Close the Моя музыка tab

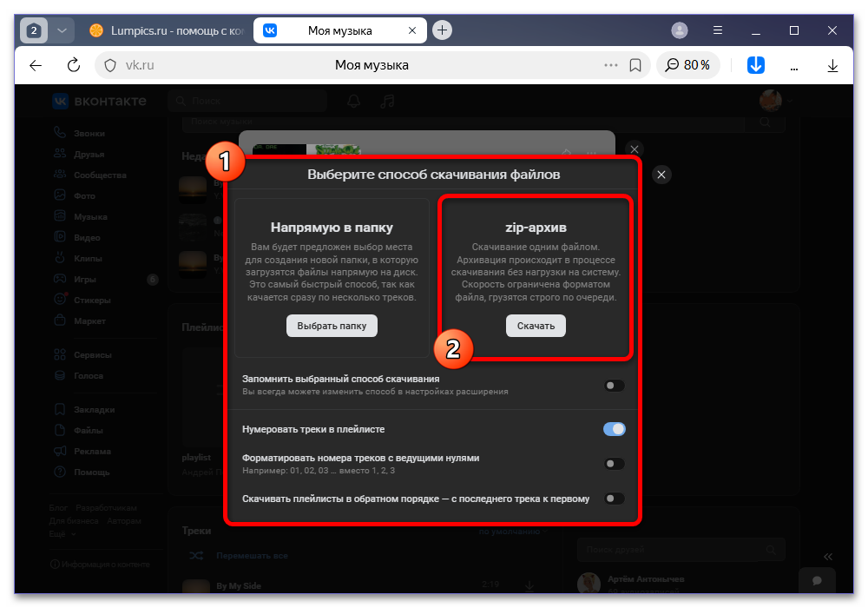(411, 30)
